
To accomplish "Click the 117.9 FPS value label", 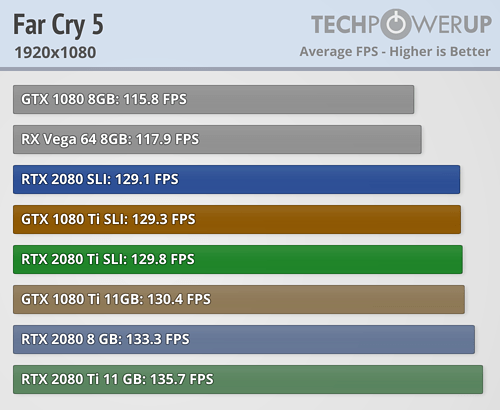I will point(167,139).
